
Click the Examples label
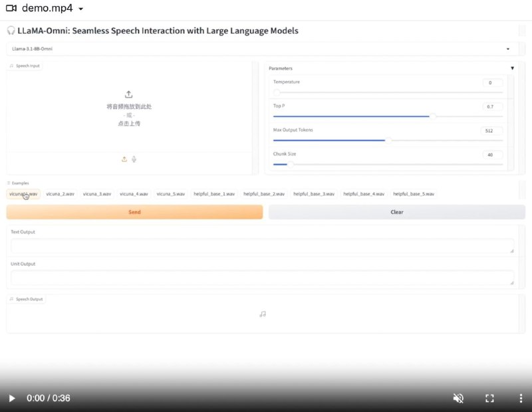click(x=18, y=183)
